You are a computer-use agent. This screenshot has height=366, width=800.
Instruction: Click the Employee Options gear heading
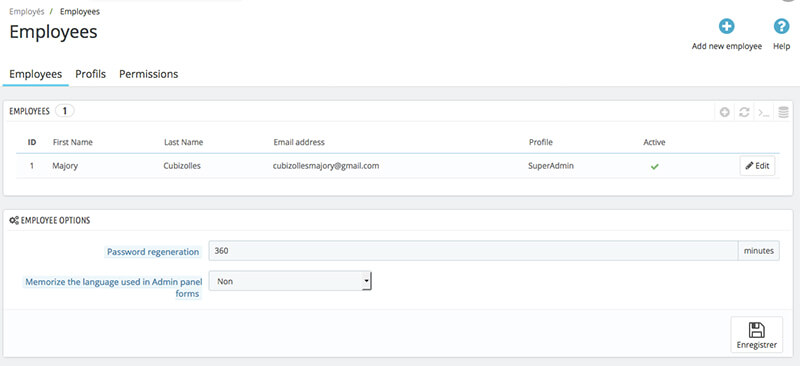[x=50, y=221]
